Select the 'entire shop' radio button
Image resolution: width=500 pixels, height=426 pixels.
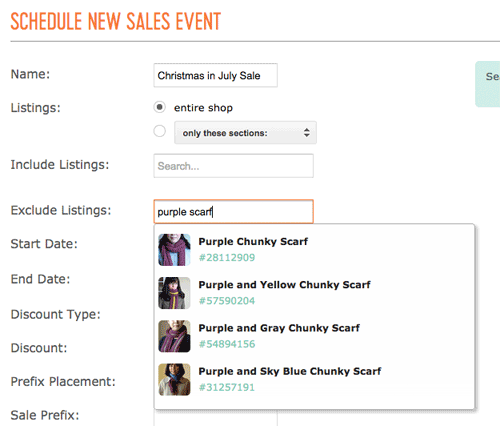[159, 107]
